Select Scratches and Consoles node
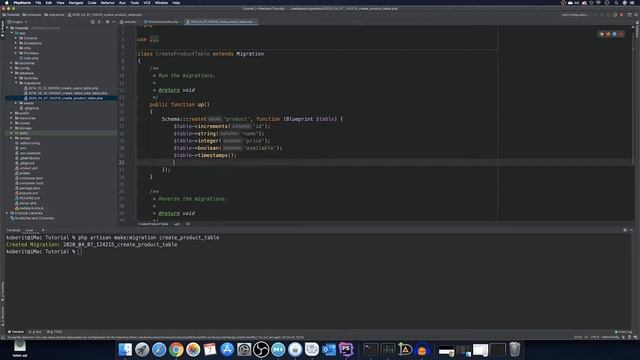The height and width of the screenshot is (360, 640). (x=32, y=218)
